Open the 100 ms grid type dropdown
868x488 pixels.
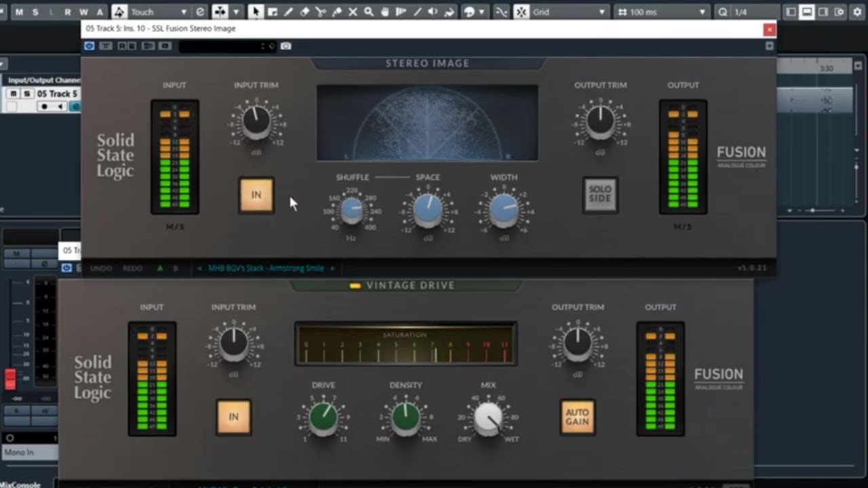point(662,12)
